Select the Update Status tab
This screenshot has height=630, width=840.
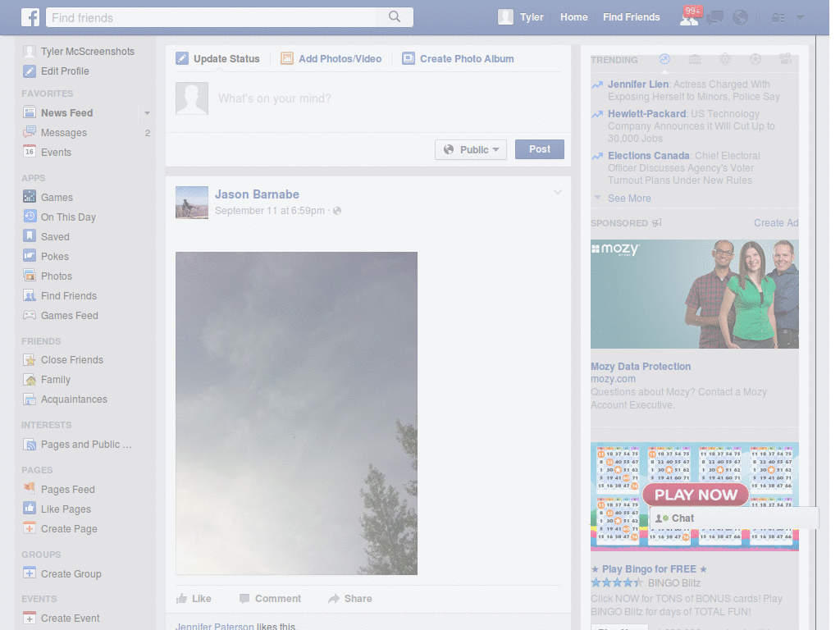tap(218, 58)
